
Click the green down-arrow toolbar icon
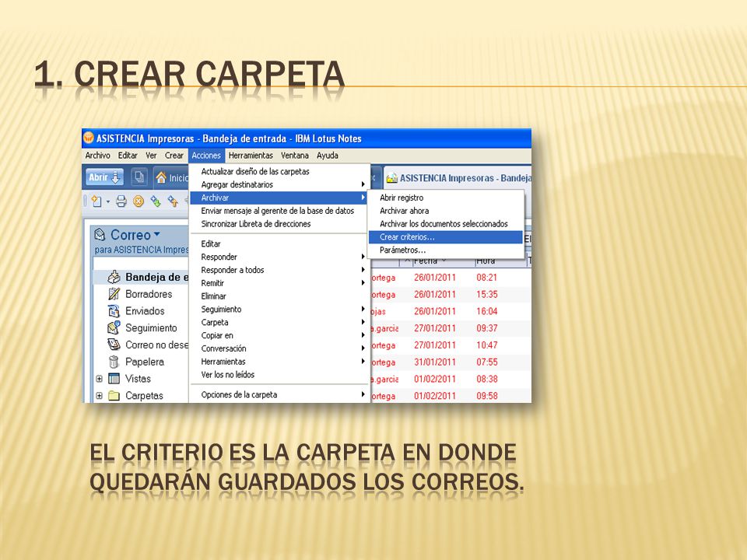coord(156,201)
